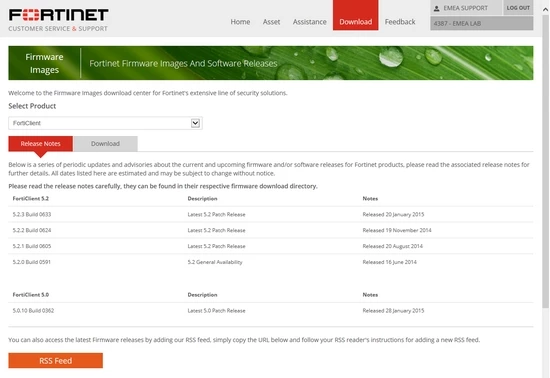Click the 'FortiClient 5.0' table header
Screen dimensions: 550x378
(x=31, y=295)
